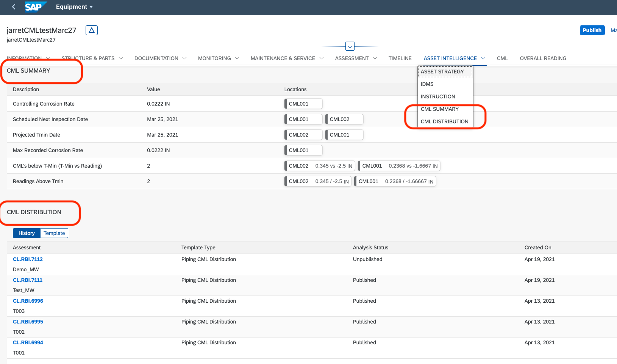This screenshot has height=364, width=617.
Task: Click the SAP logo
Action: [x=36, y=7]
